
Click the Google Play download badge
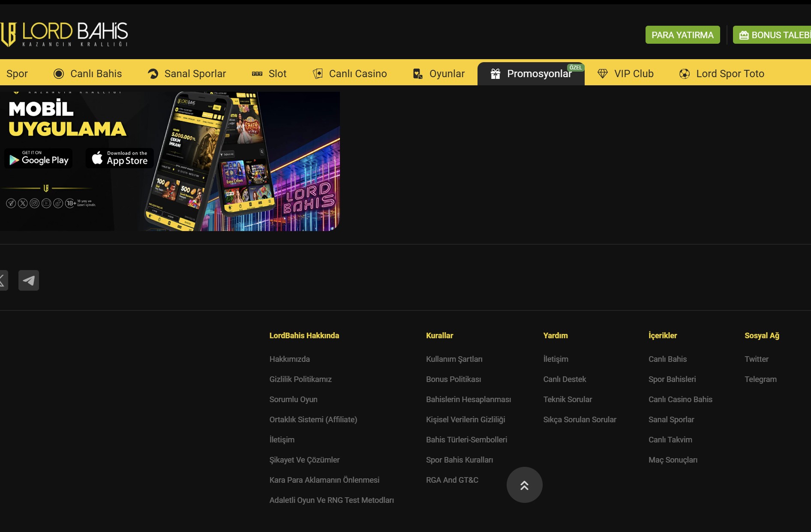point(39,159)
